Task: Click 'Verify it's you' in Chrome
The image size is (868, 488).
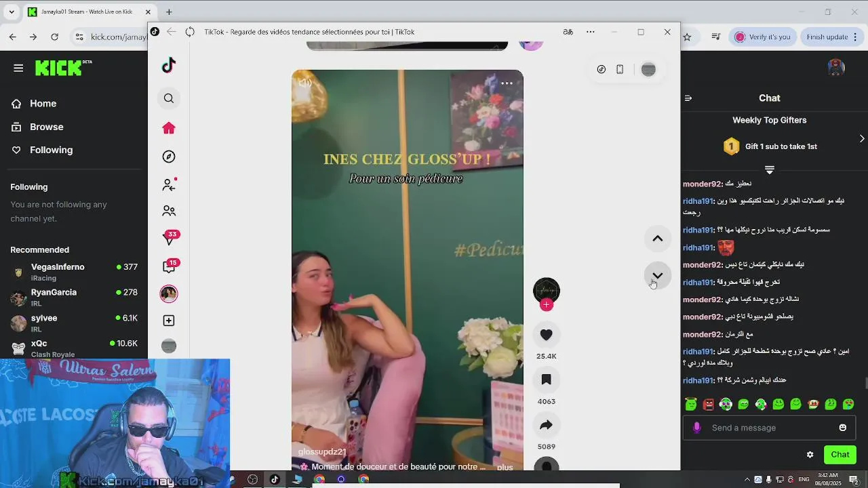Action: coord(763,37)
